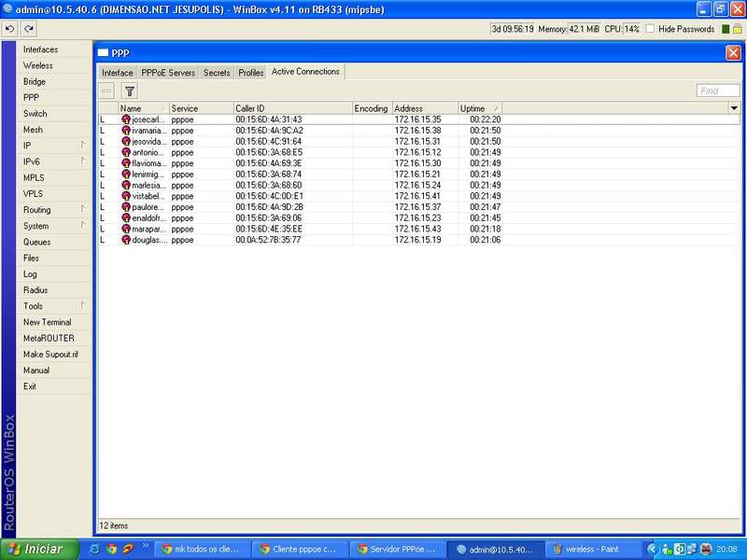
Task: Switch to Servidor PPPoe Chrome taskbar window
Action: tap(396, 550)
